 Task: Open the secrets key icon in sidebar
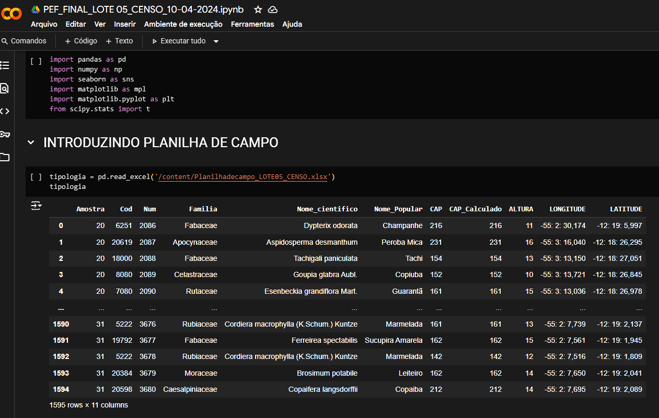[5, 134]
